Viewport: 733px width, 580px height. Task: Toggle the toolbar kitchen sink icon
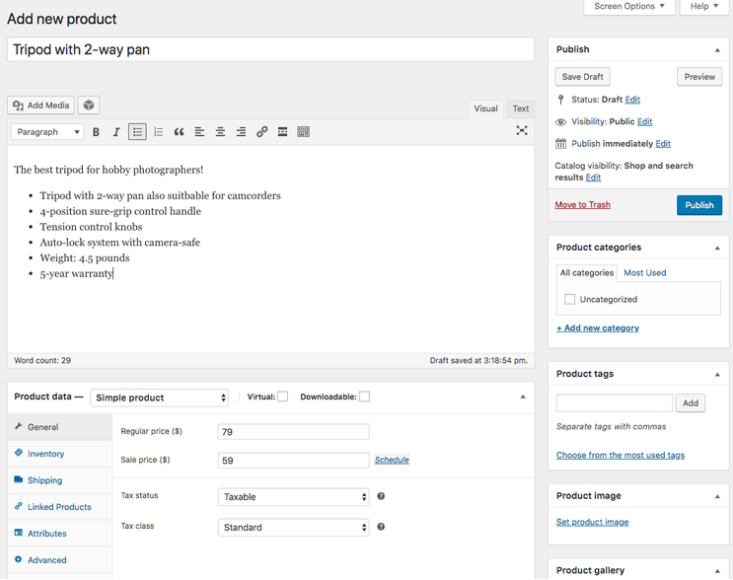(x=303, y=132)
